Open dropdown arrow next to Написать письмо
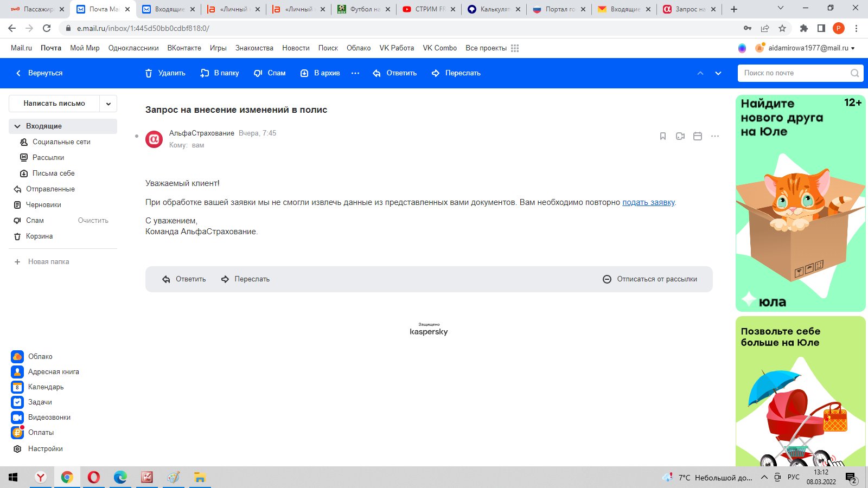Viewport: 868px width, 488px height. coord(108,104)
